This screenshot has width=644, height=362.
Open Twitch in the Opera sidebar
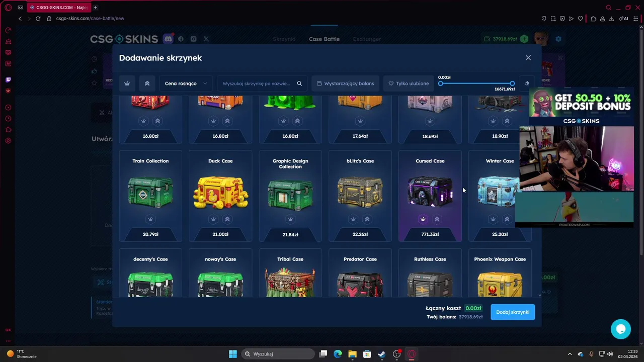point(8,79)
